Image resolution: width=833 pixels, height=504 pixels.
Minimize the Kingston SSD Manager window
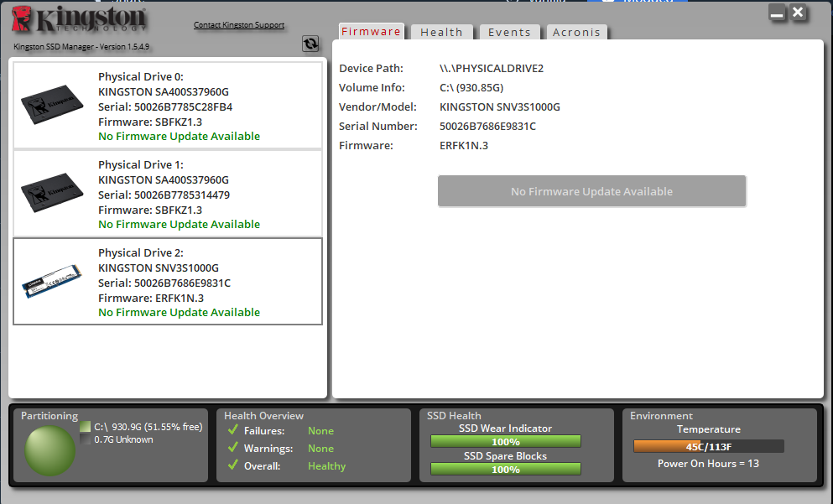(777, 13)
